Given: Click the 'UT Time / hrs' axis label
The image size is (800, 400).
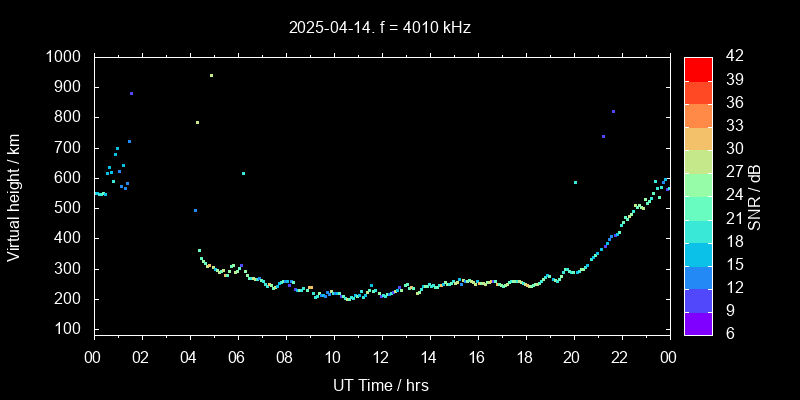Looking at the screenshot, I should point(381,385).
